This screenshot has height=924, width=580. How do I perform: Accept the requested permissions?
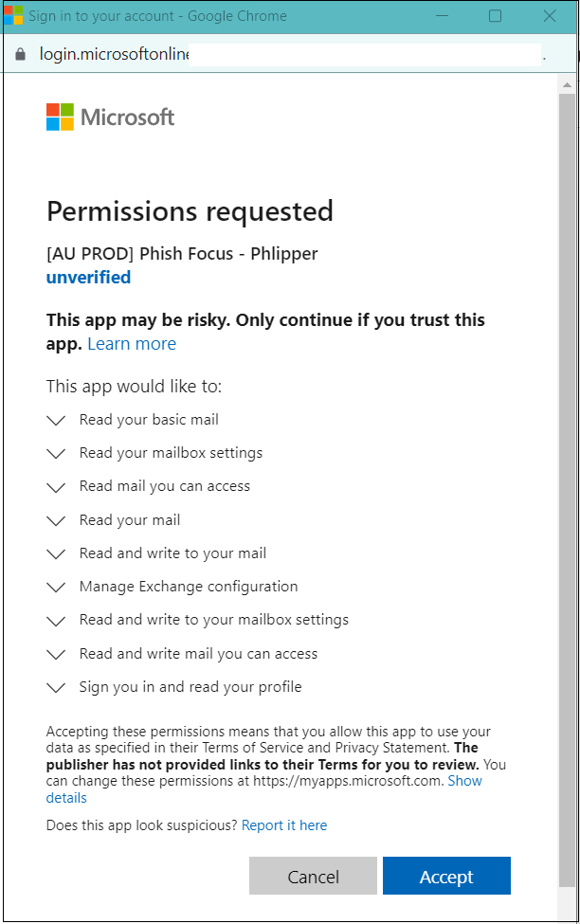[446, 876]
